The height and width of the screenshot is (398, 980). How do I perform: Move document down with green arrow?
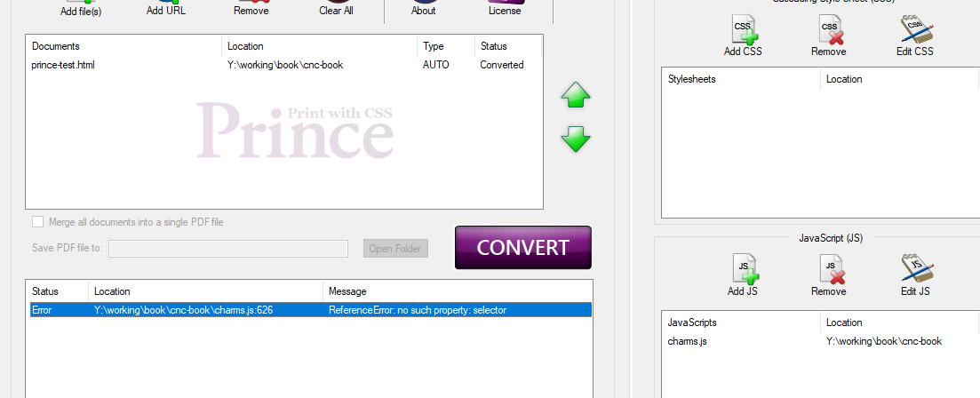click(x=576, y=139)
